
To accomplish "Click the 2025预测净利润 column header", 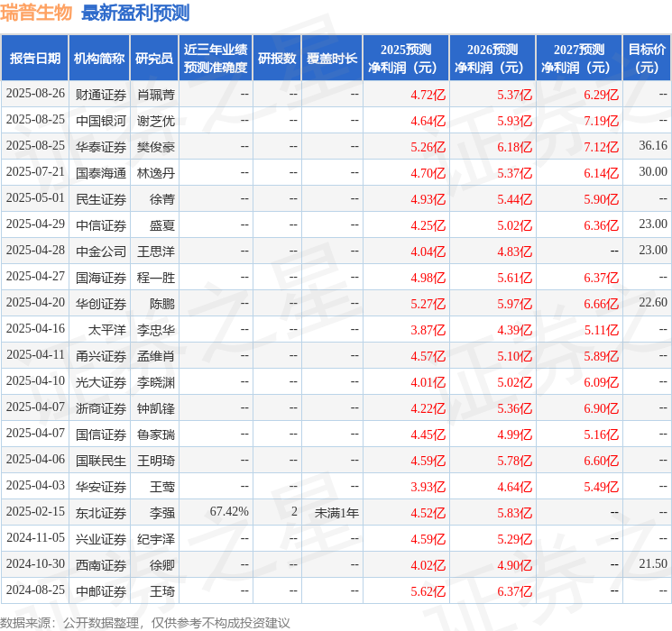I will 406,59.
